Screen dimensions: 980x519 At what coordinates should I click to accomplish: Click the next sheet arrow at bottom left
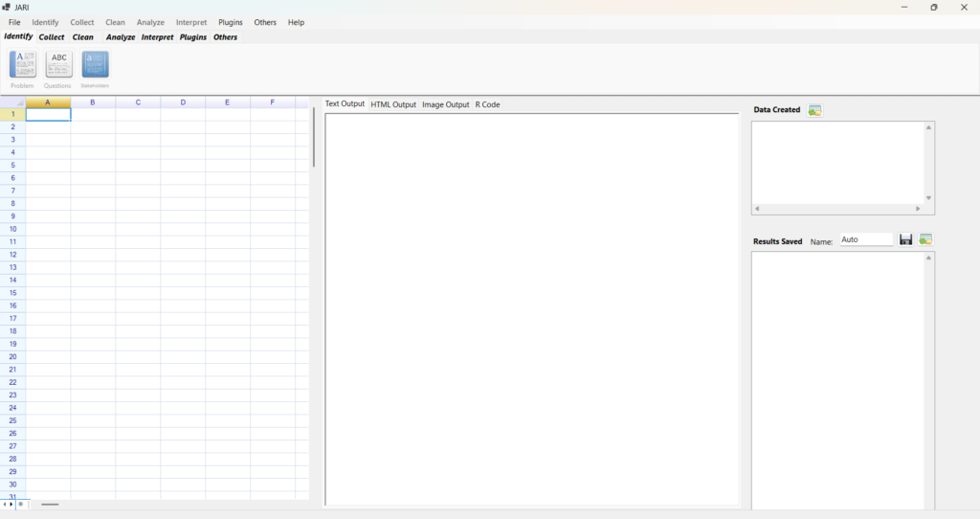[x=11, y=504]
